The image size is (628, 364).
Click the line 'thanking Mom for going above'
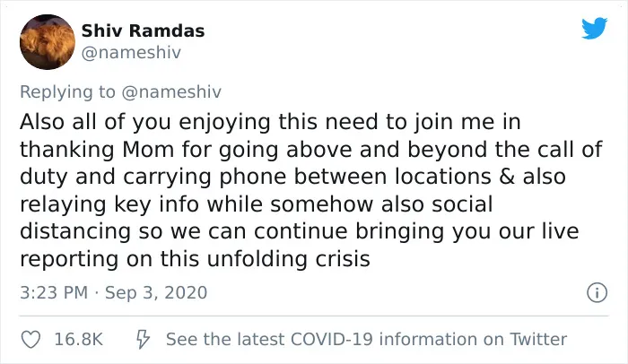(x=311, y=150)
